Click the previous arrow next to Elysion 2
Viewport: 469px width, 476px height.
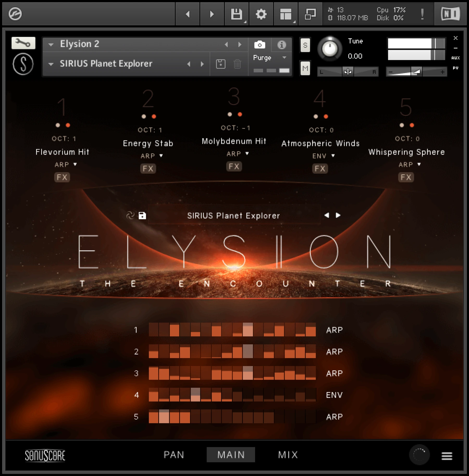point(226,45)
